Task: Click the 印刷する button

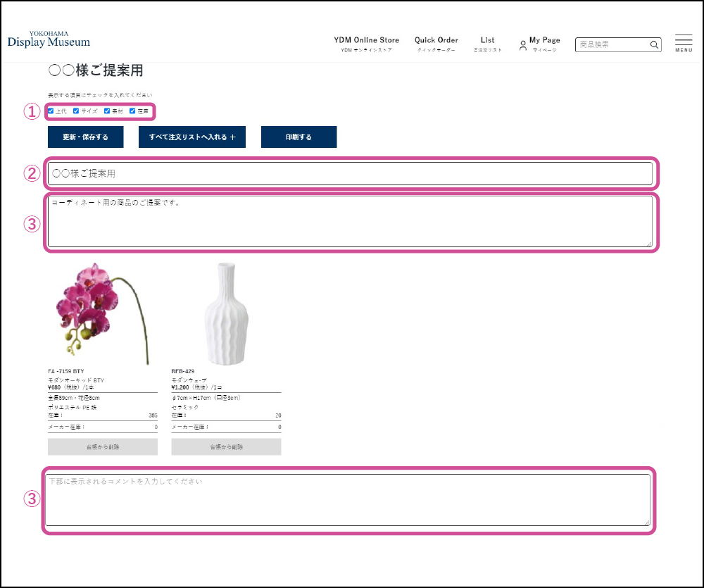Action: point(298,137)
